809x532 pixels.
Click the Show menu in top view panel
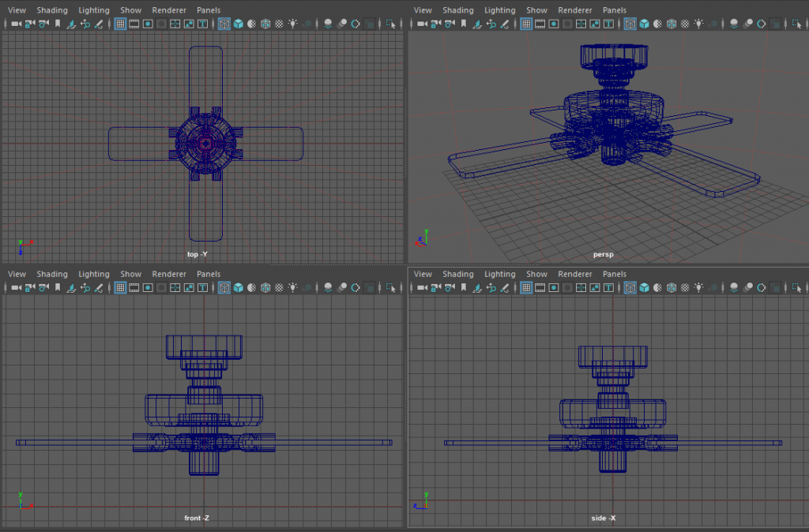[131, 10]
